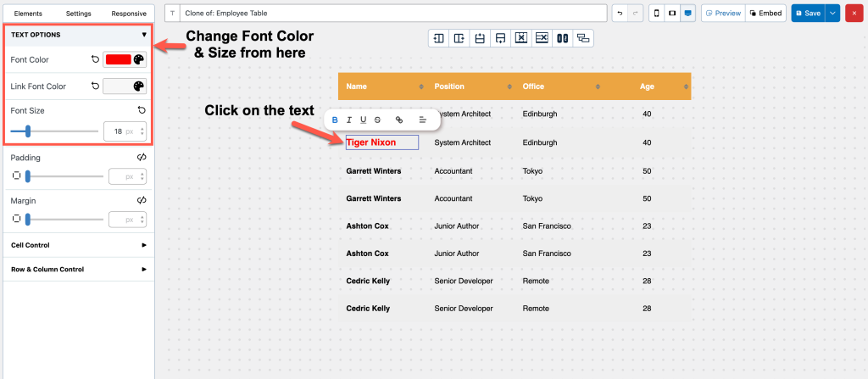The width and height of the screenshot is (868, 379).
Task: Toggle linked Padding values
Action: (142, 158)
